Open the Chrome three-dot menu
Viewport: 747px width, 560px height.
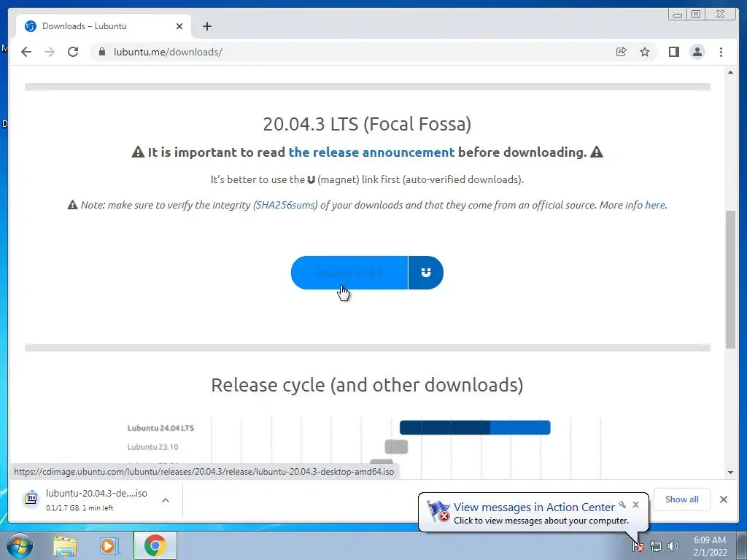pyautogui.click(x=721, y=52)
